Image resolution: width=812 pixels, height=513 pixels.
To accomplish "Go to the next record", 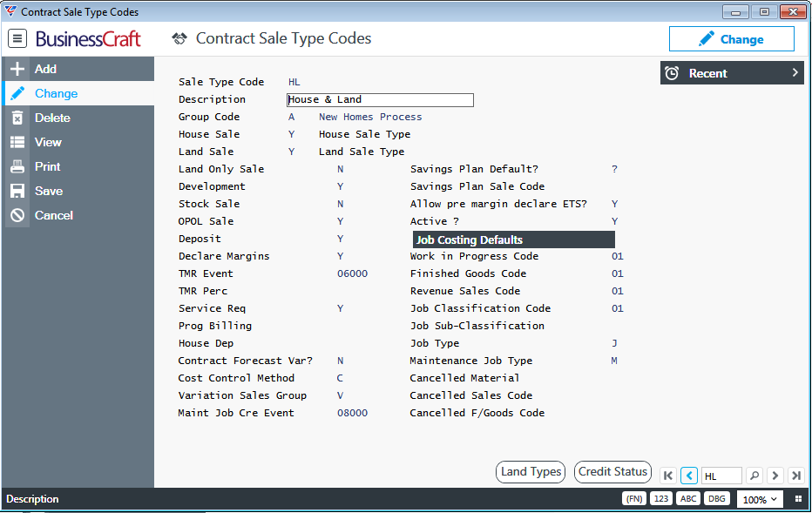I will coord(775,476).
